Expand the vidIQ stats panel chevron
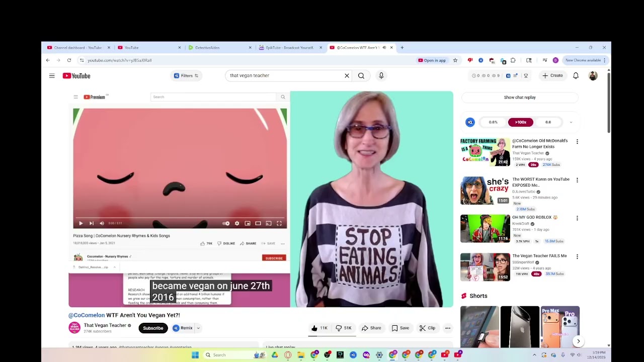Screen dimensions: 644x362 (x=571, y=122)
